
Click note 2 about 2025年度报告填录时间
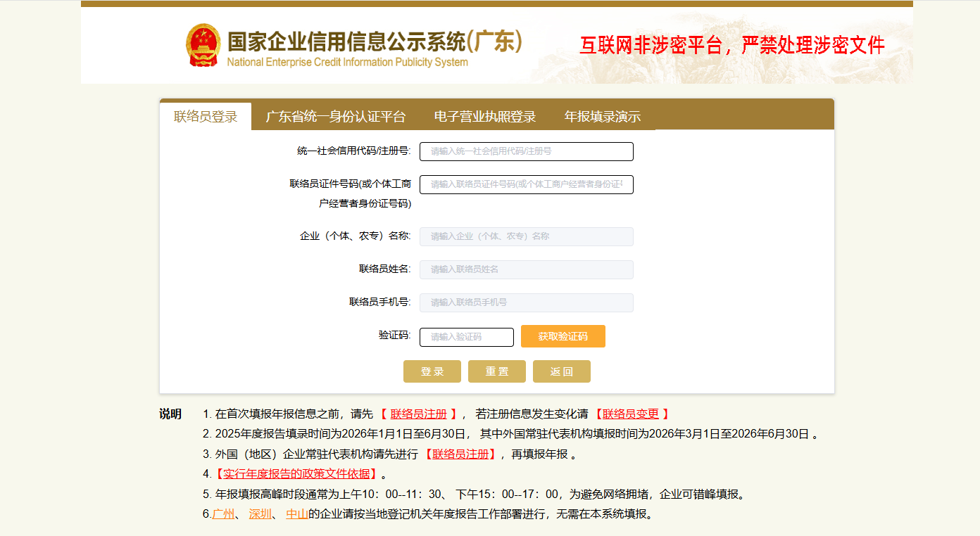tap(510, 433)
